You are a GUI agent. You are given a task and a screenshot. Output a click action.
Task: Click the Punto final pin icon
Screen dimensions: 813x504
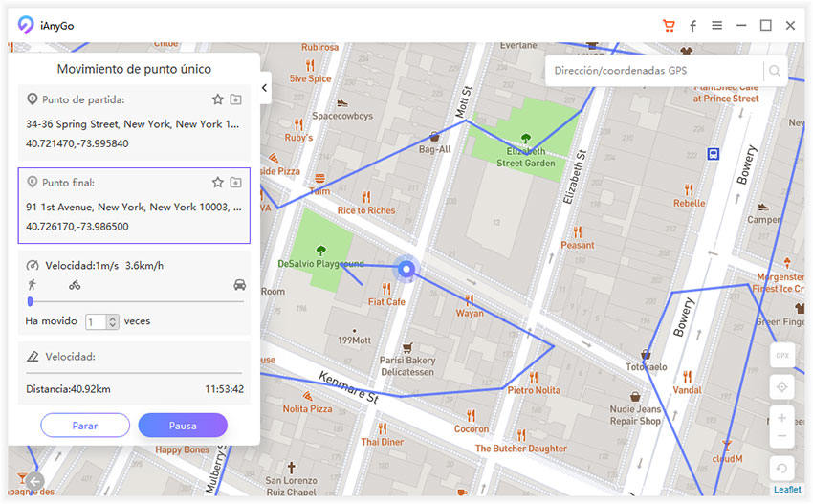pyautogui.click(x=33, y=182)
